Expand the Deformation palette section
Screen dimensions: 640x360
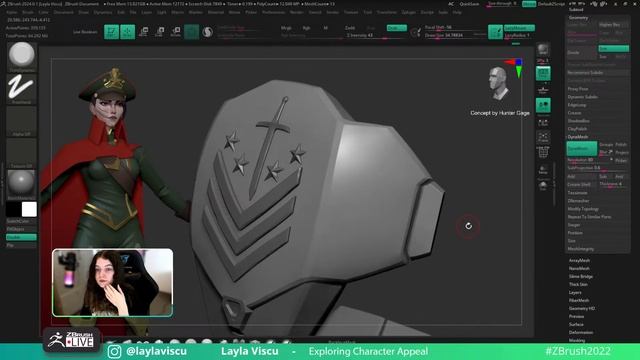point(581,333)
